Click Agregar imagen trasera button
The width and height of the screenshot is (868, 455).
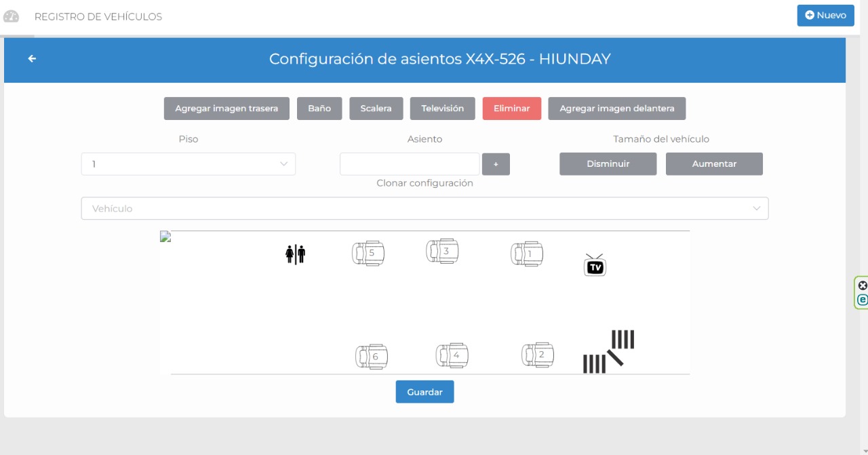[x=226, y=108]
